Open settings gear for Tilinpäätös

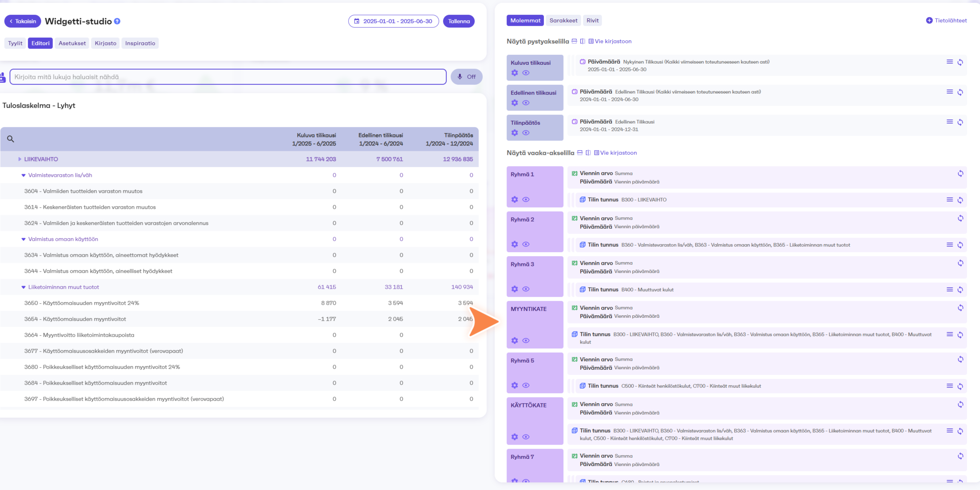514,133
